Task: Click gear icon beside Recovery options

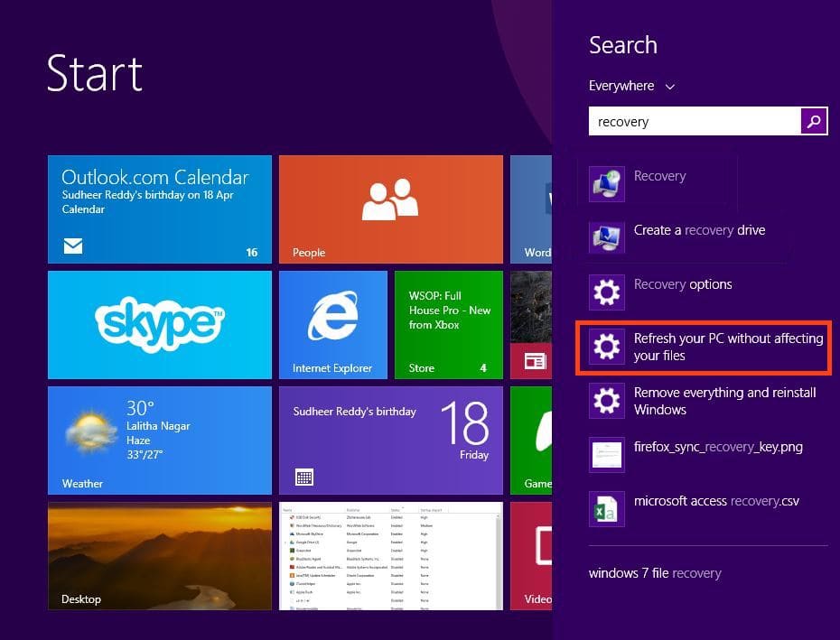Action: click(x=606, y=292)
